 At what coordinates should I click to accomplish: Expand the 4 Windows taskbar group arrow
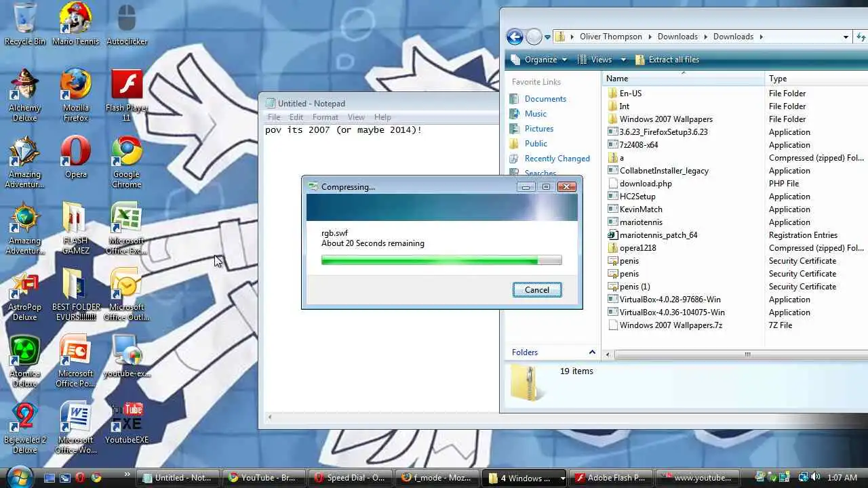pos(562,478)
